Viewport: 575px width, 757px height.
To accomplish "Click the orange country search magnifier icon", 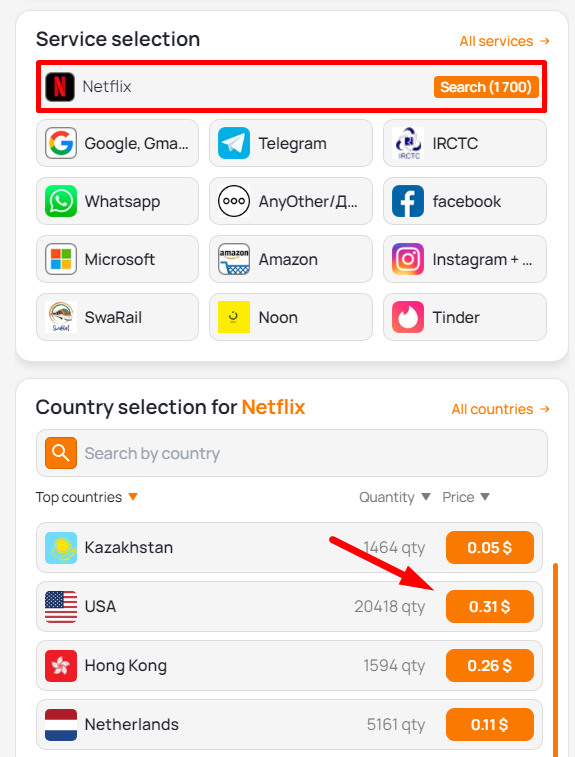I will 61,453.
